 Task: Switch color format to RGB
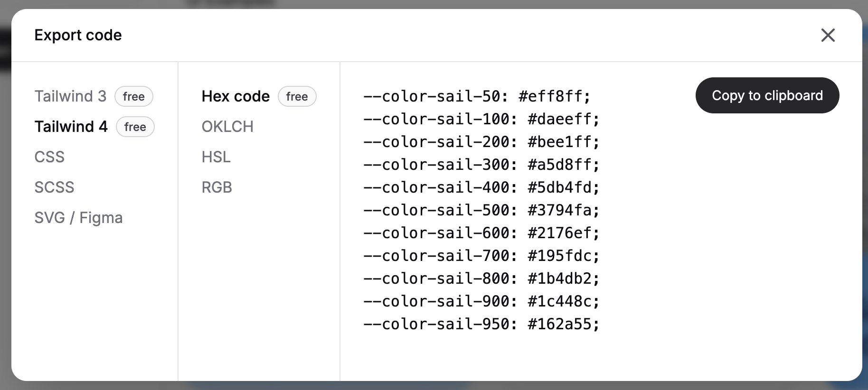click(x=217, y=187)
